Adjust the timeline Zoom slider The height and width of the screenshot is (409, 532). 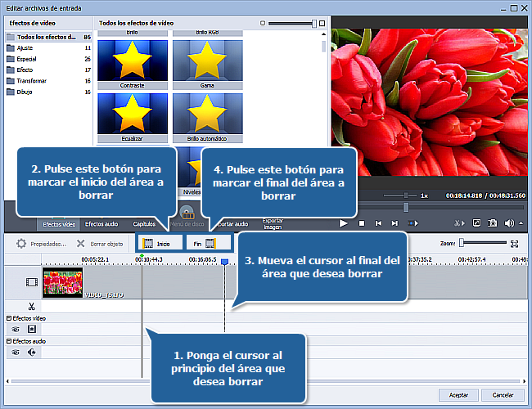463,243
